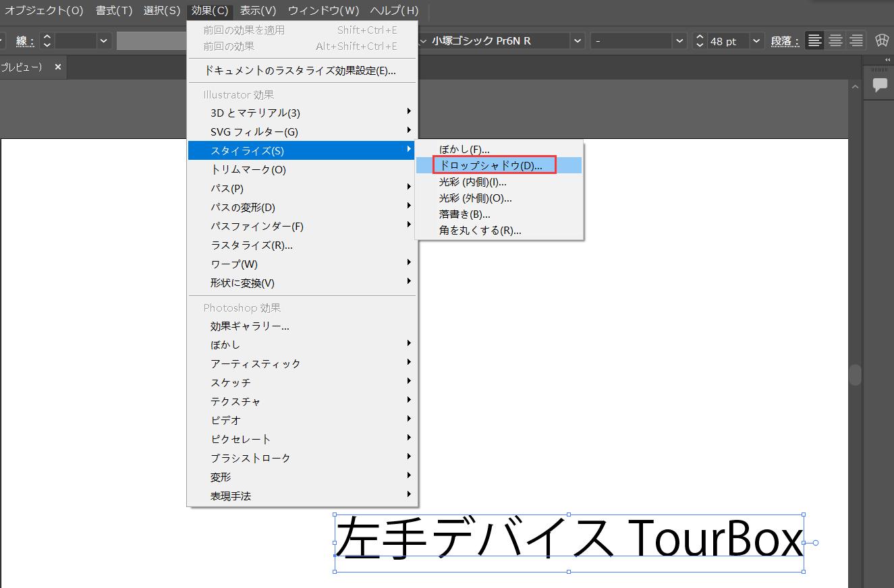This screenshot has width=894, height=588.
Task: Open the comment icon in right panel
Action: 879,84
